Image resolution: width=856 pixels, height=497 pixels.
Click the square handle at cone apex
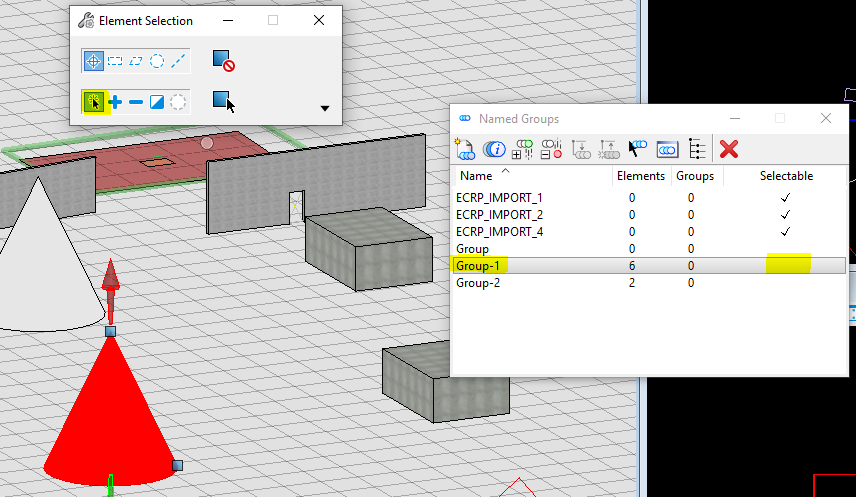(x=110, y=332)
